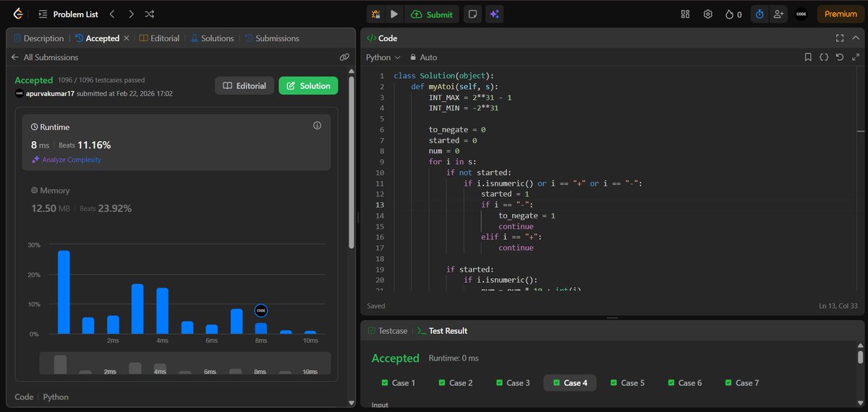The image size is (868, 412).
Task: Toggle Case 1 test case
Action: coord(399,382)
